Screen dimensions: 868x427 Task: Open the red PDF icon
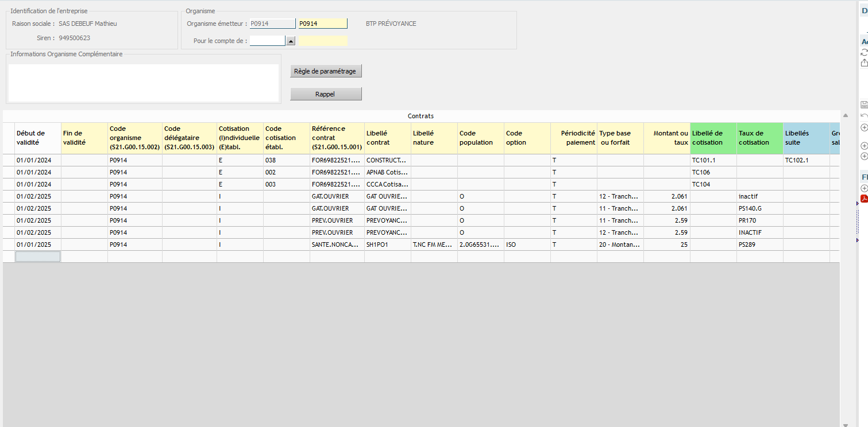coord(864,199)
